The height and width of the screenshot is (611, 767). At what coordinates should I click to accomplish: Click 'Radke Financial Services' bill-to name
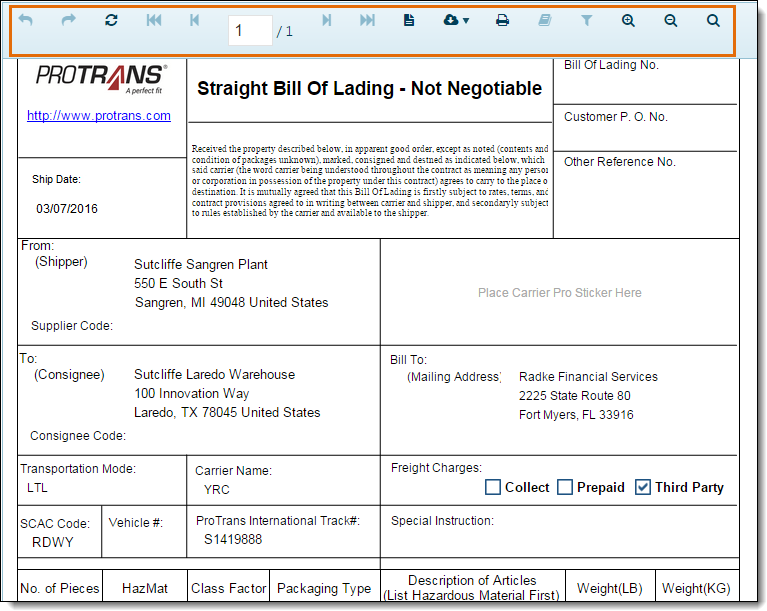point(588,377)
